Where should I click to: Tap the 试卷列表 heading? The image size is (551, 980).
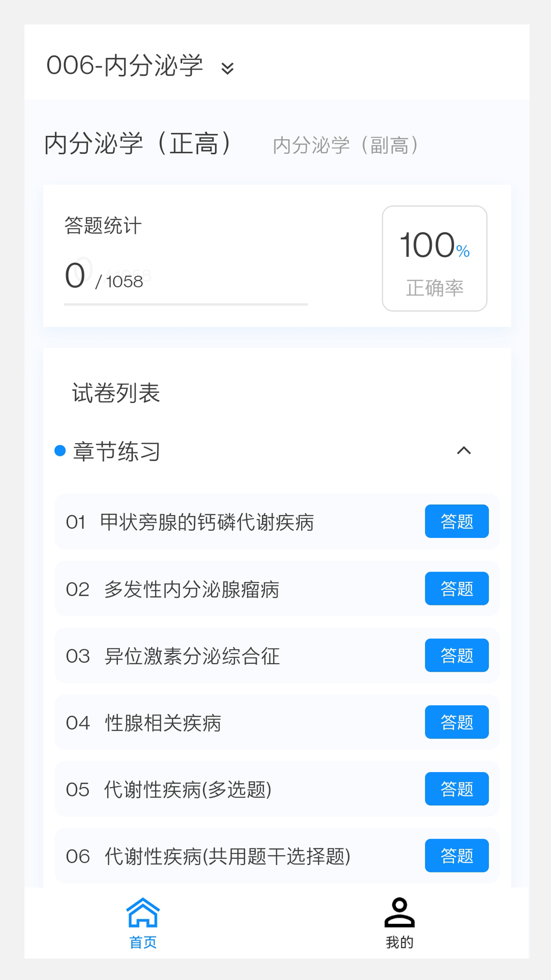point(116,393)
